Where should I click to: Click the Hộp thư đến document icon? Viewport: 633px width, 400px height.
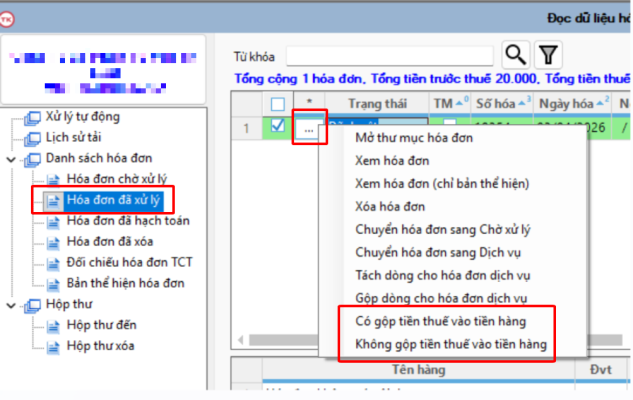[53, 326]
